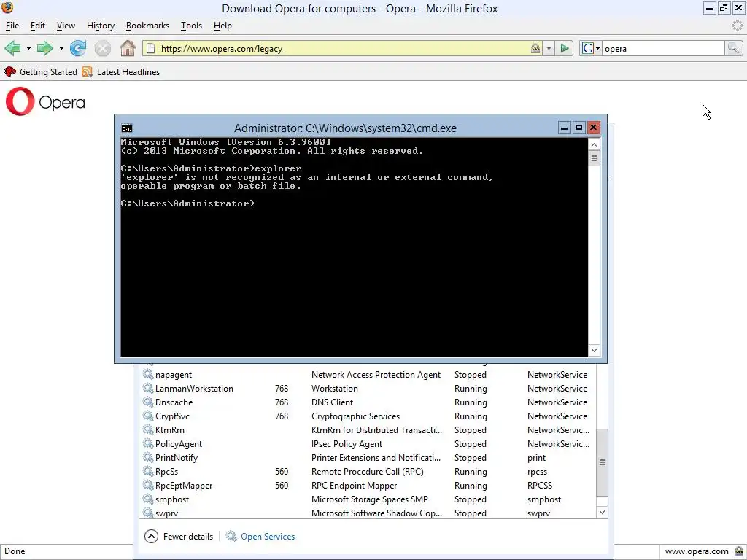Click inside the cmd prompt at C:\Users\Administrator>
Screen dimensions: 747x560
[187, 203]
